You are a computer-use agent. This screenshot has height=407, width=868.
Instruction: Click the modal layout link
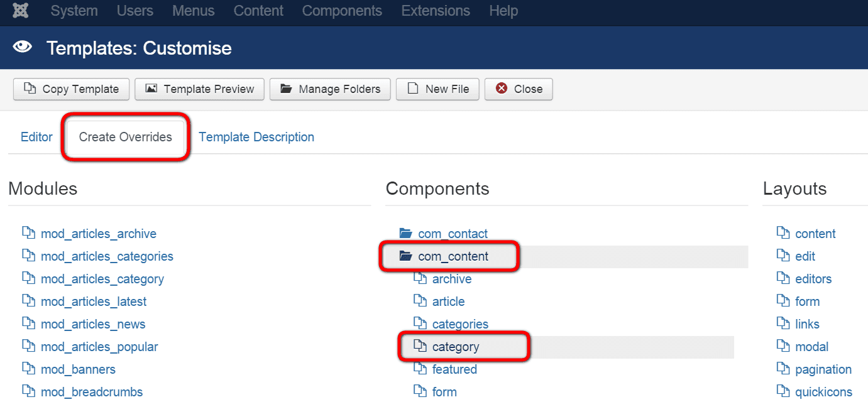(x=811, y=347)
